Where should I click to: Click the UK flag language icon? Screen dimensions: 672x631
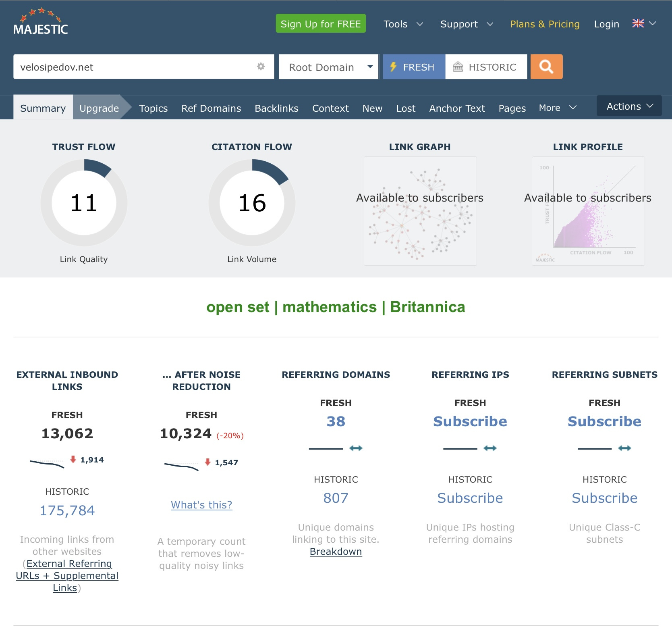click(638, 23)
